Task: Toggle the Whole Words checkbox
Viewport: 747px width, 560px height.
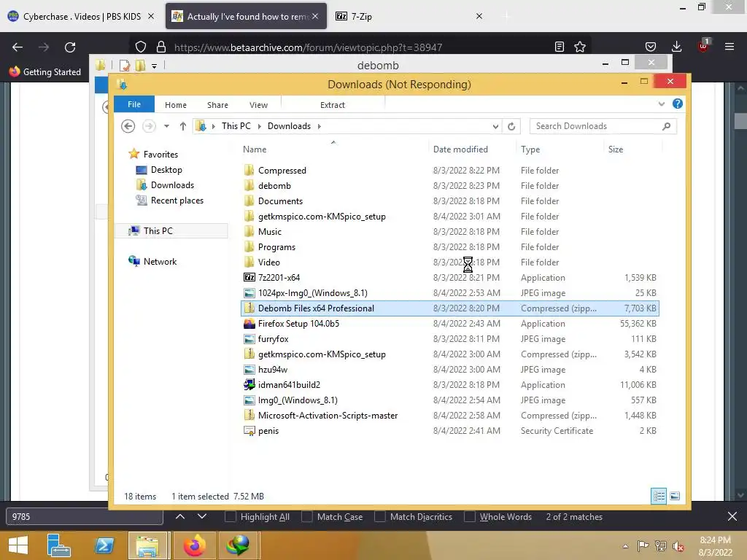Action: (469, 517)
